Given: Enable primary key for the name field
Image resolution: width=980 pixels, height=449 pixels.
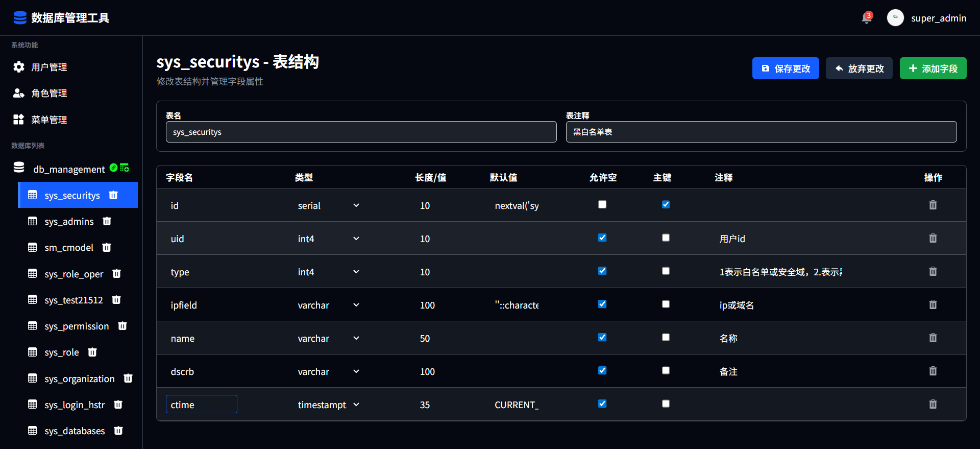Looking at the screenshot, I should 666,338.
